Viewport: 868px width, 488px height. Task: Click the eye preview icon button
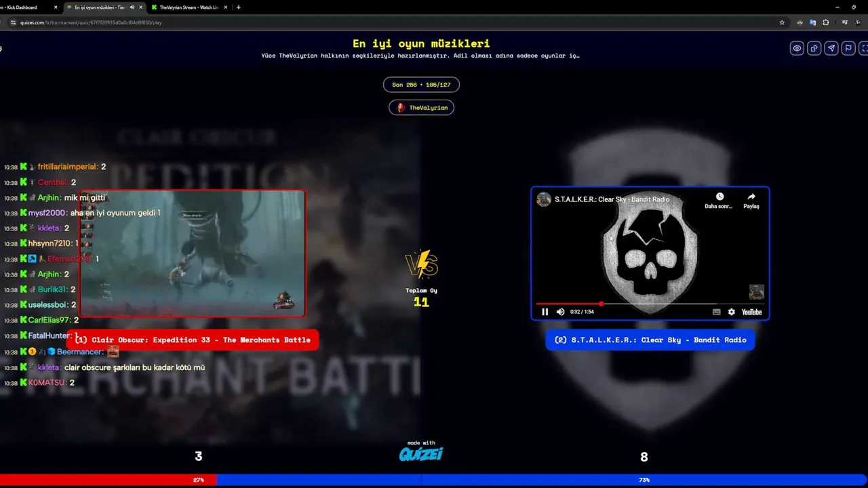point(797,48)
